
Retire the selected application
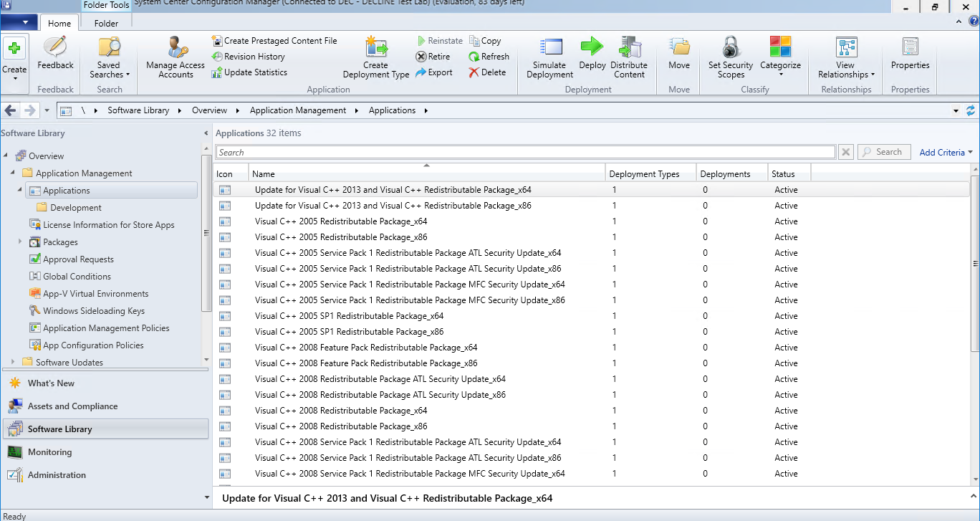pyautogui.click(x=433, y=57)
